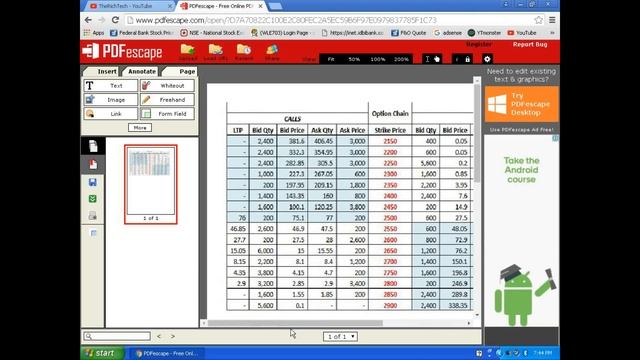Click the print icon in sidebar
640x360 pixels.
pyautogui.click(x=93, y=216)
